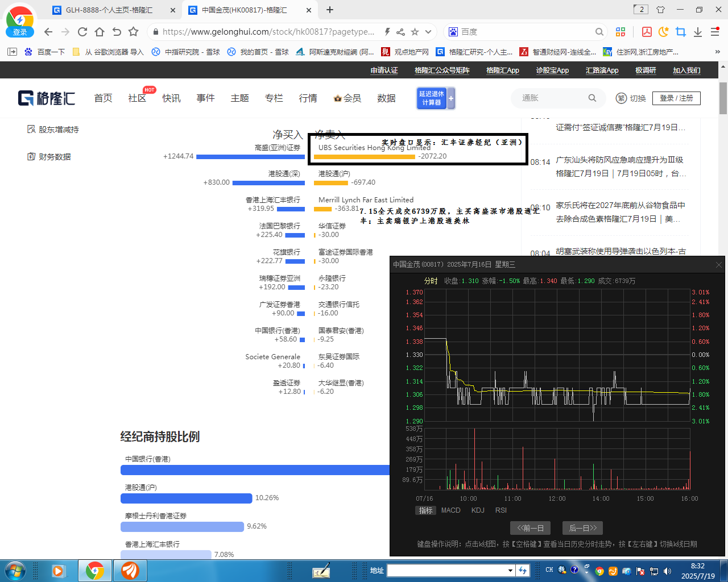Click the screenshot crop tool icon
This screenshot has height=582, width=728.
(x=681, y=32)
